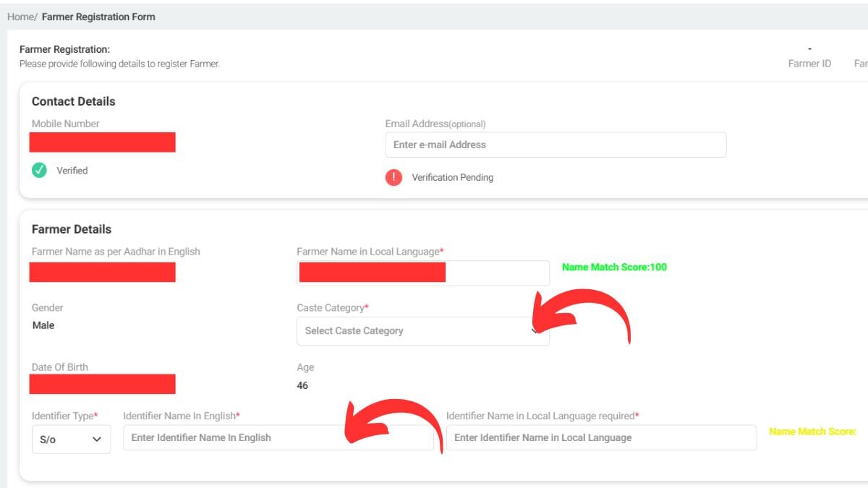Click the red Verification Pending alert icon
Image resolution: width=868 pixels, height=488 pixels.
393,177
